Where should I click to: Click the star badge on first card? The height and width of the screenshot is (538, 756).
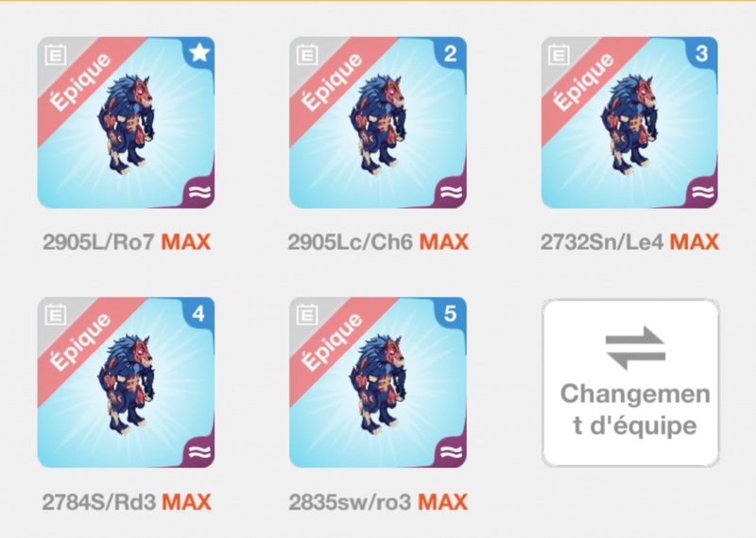[x=199, y=53]
